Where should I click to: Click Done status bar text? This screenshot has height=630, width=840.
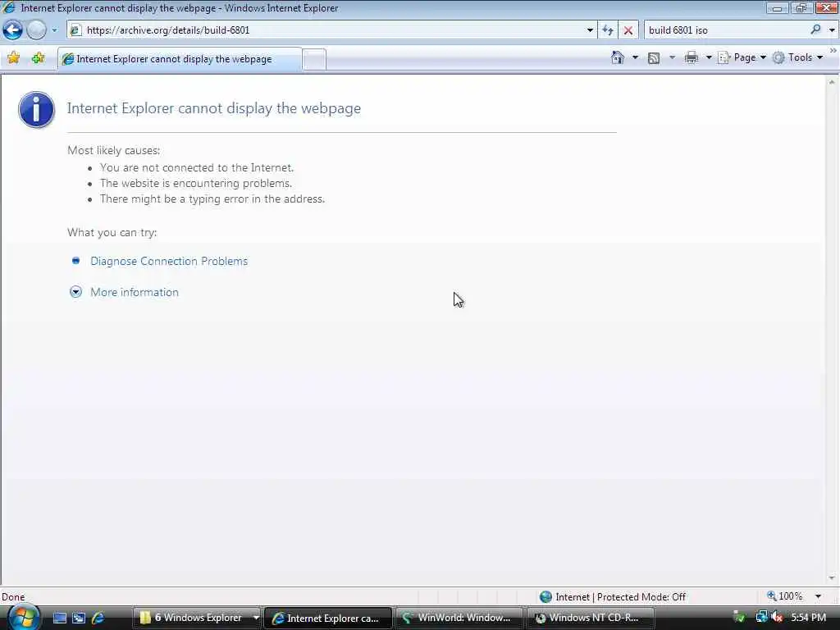pyautogui.click(x=13, y=597)
